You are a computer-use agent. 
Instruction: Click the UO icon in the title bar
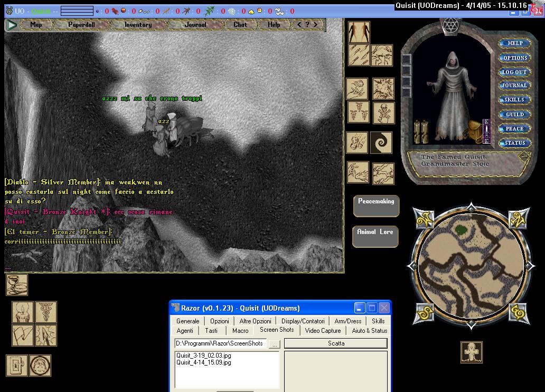pyautogui.click(x=10, y=11)
